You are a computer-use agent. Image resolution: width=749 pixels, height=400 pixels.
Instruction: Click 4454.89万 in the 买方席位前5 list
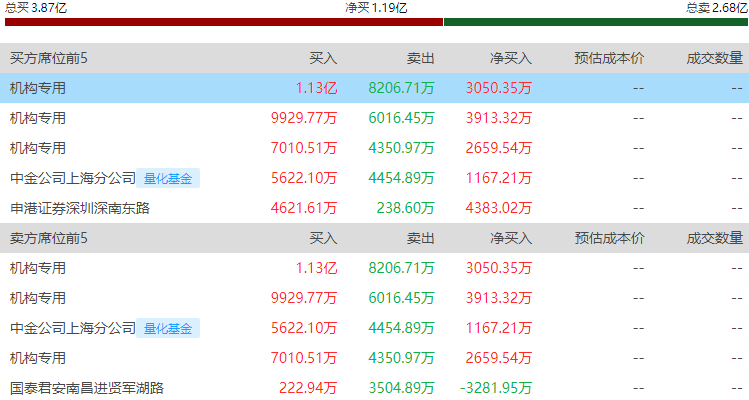401,178
